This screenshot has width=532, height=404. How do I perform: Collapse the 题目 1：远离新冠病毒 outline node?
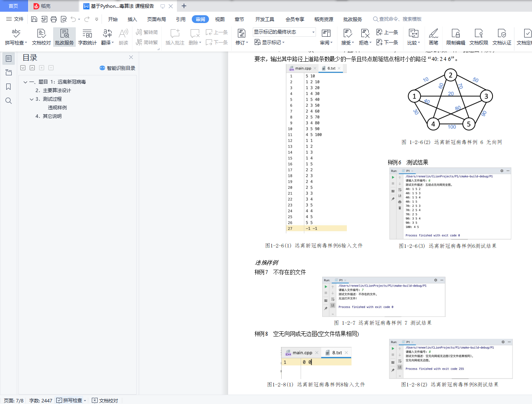tap(25, 82)
